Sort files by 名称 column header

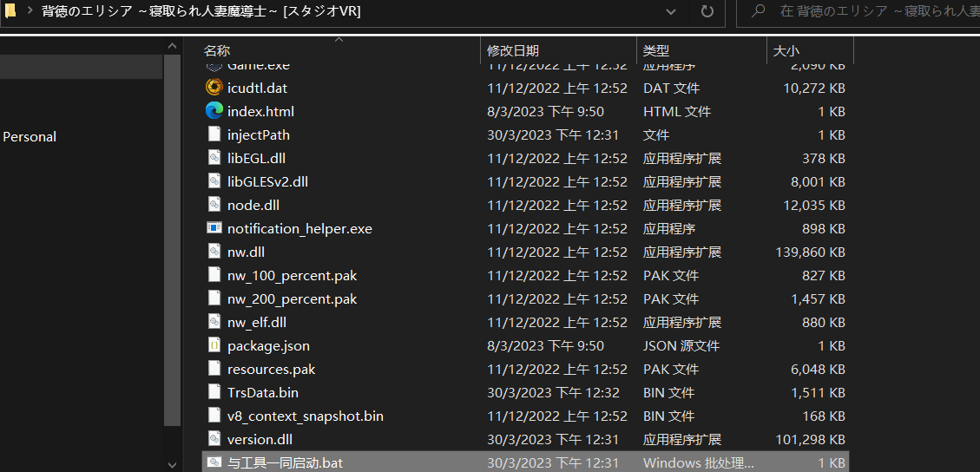tap(217, 51)
